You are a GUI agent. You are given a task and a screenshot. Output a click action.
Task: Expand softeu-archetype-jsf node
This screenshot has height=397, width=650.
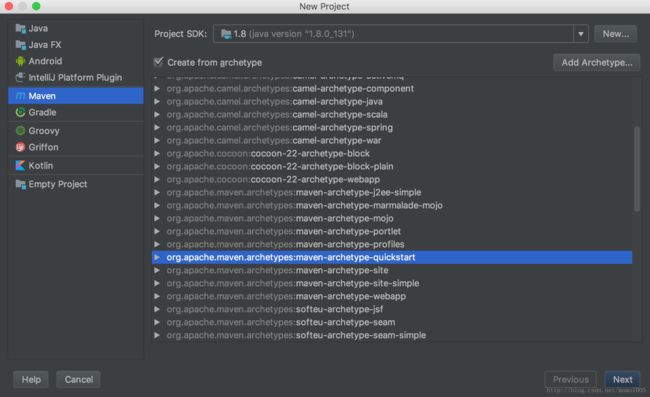click(x=157, y=309)
